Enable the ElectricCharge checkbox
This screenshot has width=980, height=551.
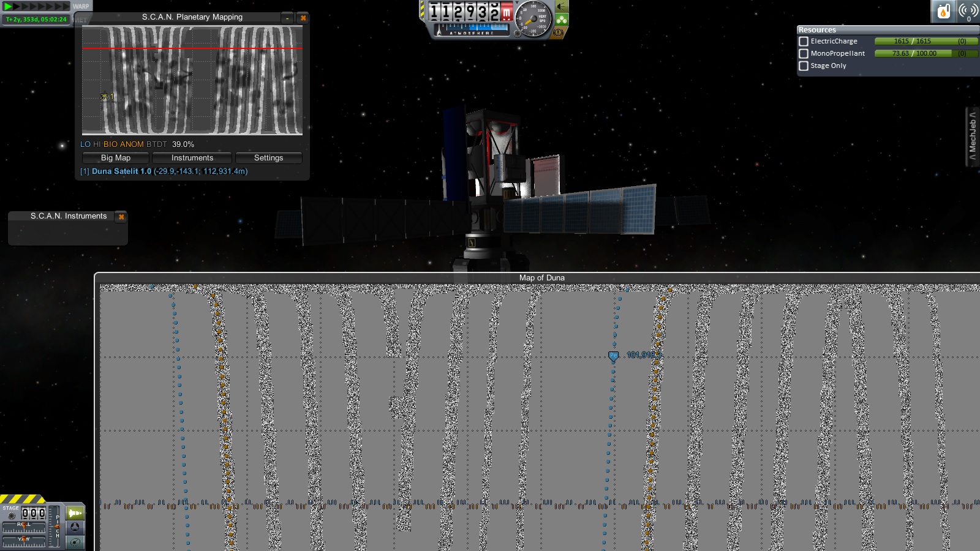coord(804,41)
